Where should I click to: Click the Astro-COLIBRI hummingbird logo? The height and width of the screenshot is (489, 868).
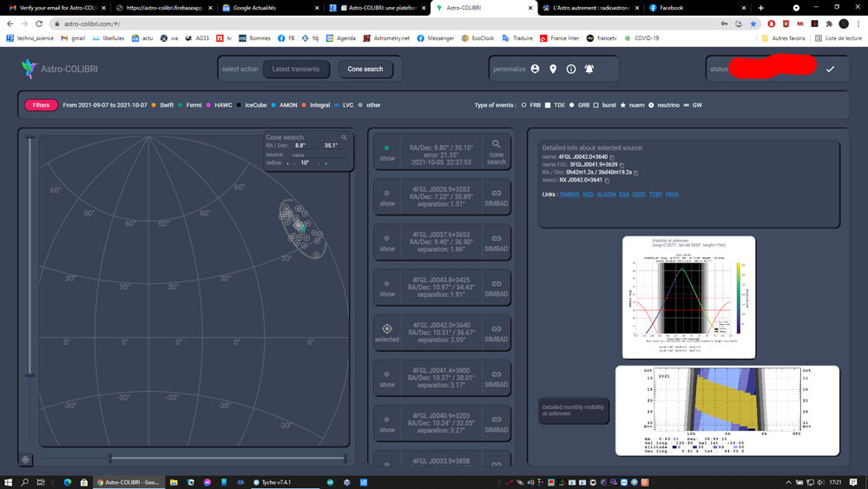(29, 69)
